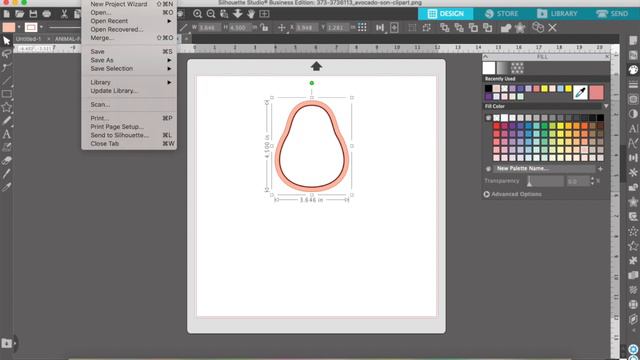The image size is (640, 360).
Task: Click the Zoom In magnifier icon
Action: point(198,14)
